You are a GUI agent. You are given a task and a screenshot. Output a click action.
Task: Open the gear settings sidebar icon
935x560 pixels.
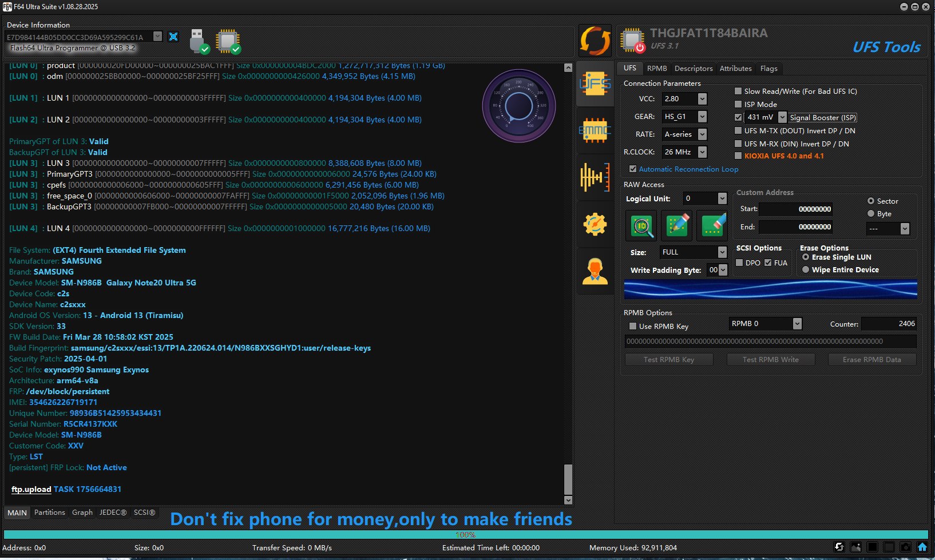pyautogui.click(x=595, y=224)
